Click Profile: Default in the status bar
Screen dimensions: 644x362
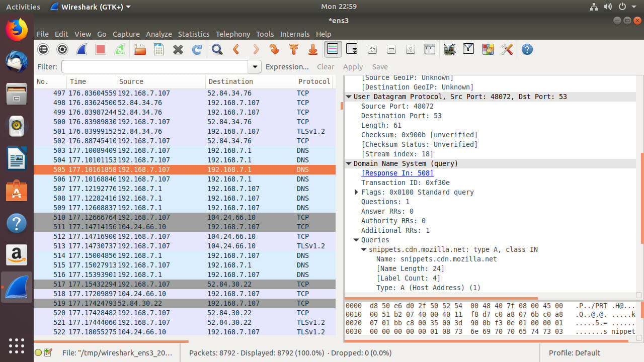point(575,353)
